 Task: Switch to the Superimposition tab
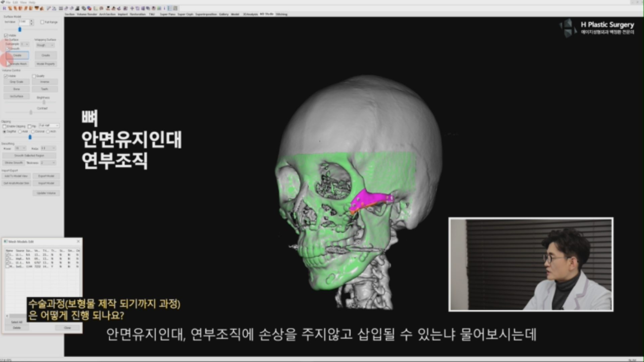(x=206, y=14)
